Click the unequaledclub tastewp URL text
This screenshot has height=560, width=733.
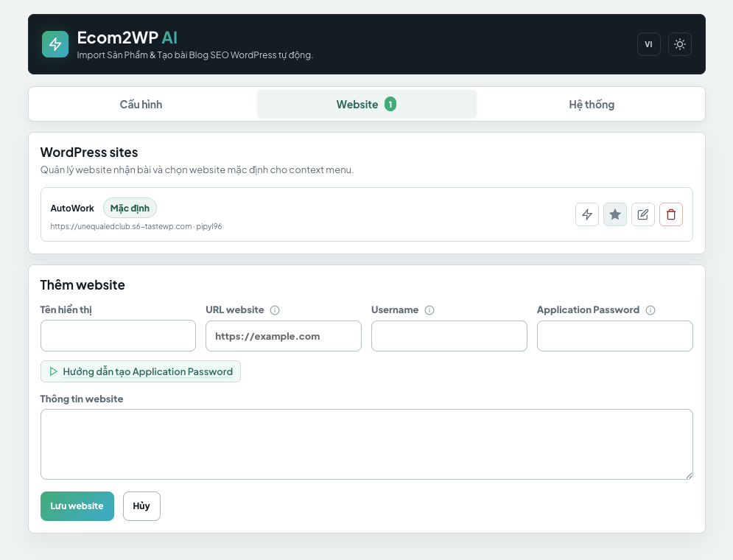pos(121,226)
